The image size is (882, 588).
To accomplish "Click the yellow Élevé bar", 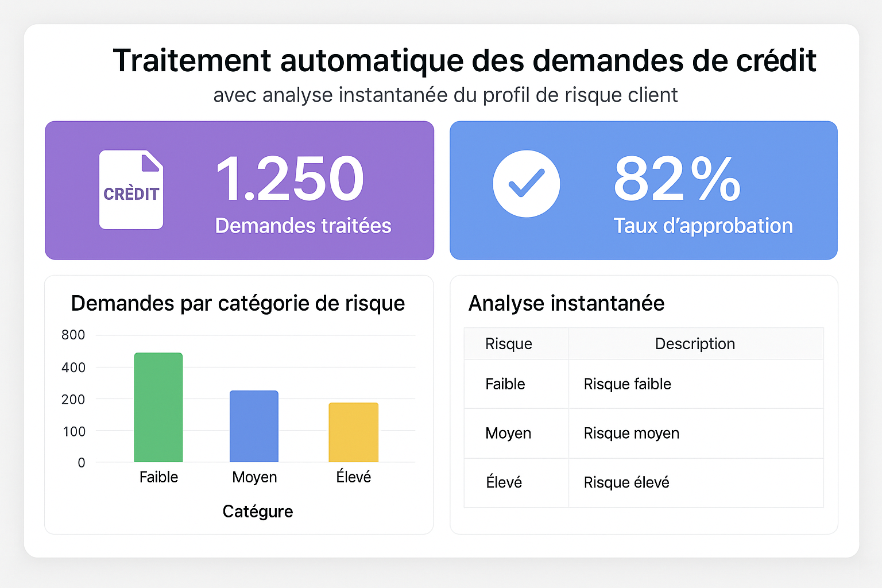I will pyautogui.click(x=353, y=432).
